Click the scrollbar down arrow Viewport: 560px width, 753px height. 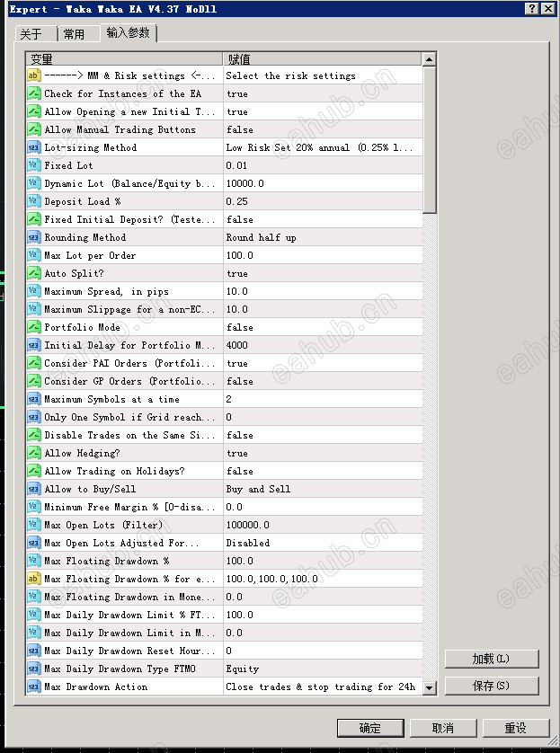point(429,687)
